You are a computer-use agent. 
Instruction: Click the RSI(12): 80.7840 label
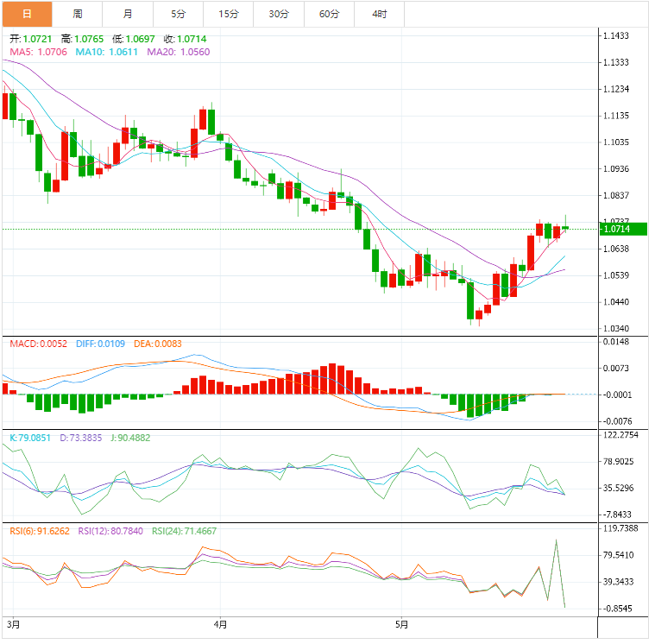coord(110,531)
